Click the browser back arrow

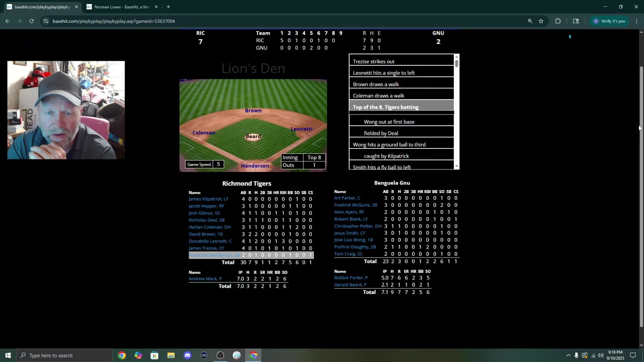tap(7, 21)
